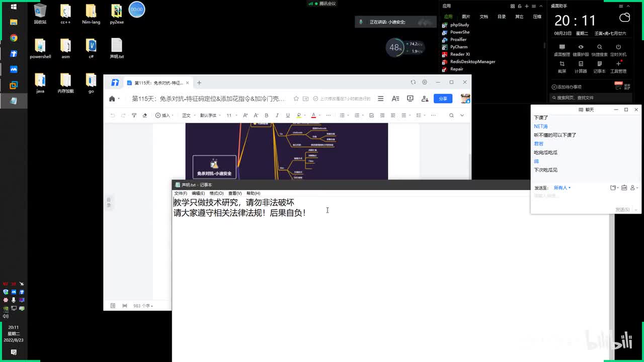
Task: Click the move-to-folder icon beside title
Action: point(305,99)
